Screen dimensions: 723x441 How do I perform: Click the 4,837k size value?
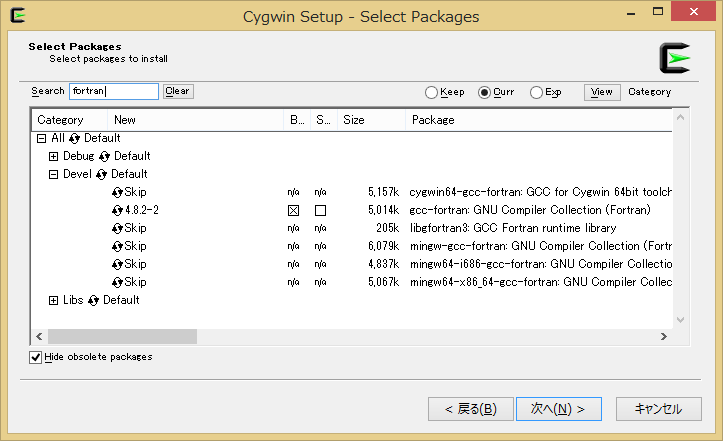pos(384,264)
